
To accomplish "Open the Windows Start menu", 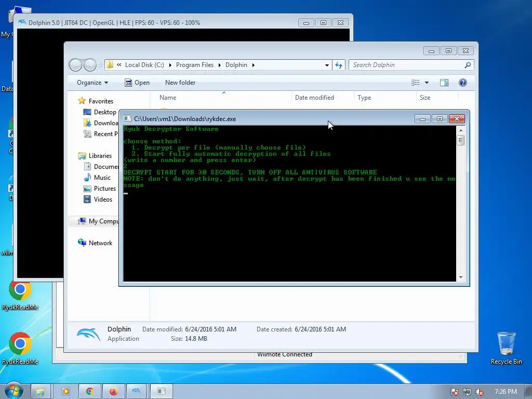I will [14, 391].
